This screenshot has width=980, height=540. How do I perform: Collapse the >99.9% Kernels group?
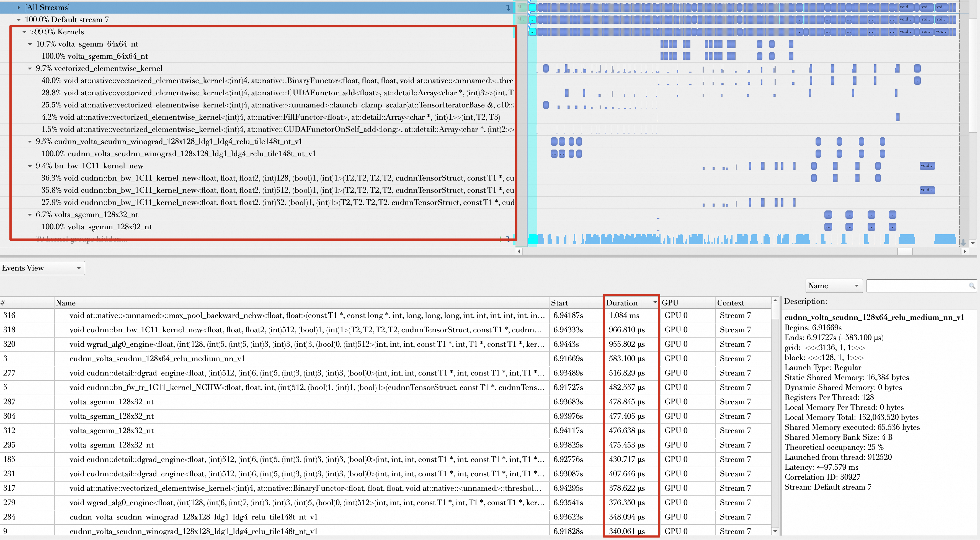[x=24, y=32]
